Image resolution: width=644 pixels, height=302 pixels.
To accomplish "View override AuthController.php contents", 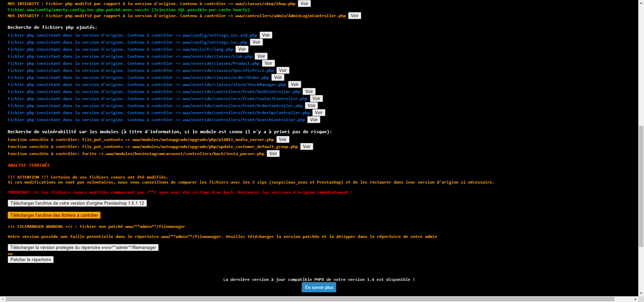I will click(309, 92).
